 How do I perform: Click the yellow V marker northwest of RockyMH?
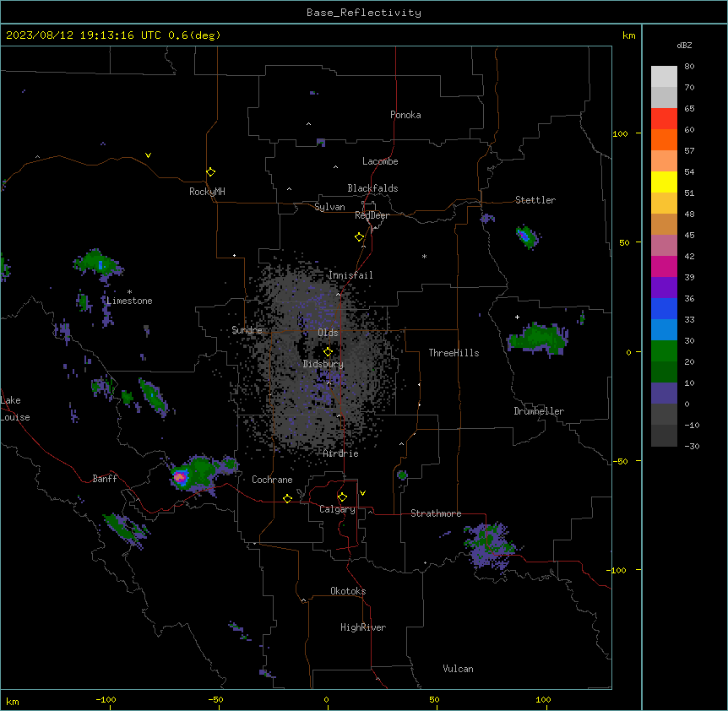click(x=148, y=155)
